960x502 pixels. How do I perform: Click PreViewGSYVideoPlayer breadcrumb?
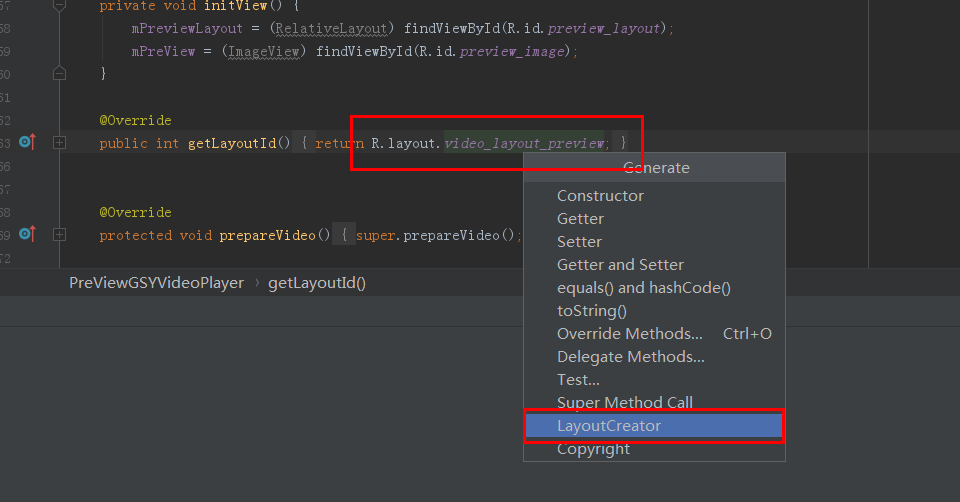tap(156, 283)
